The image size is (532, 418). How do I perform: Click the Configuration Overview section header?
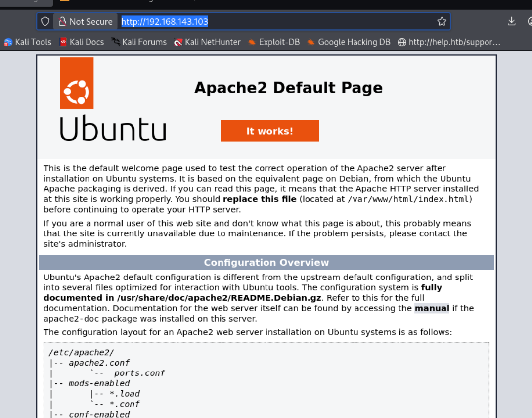[266, 263]
